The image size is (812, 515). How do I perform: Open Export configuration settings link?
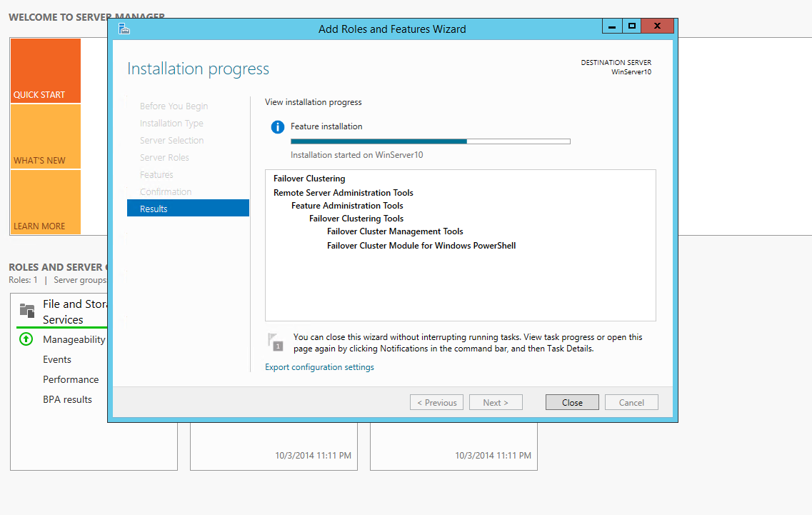(319, 367)
